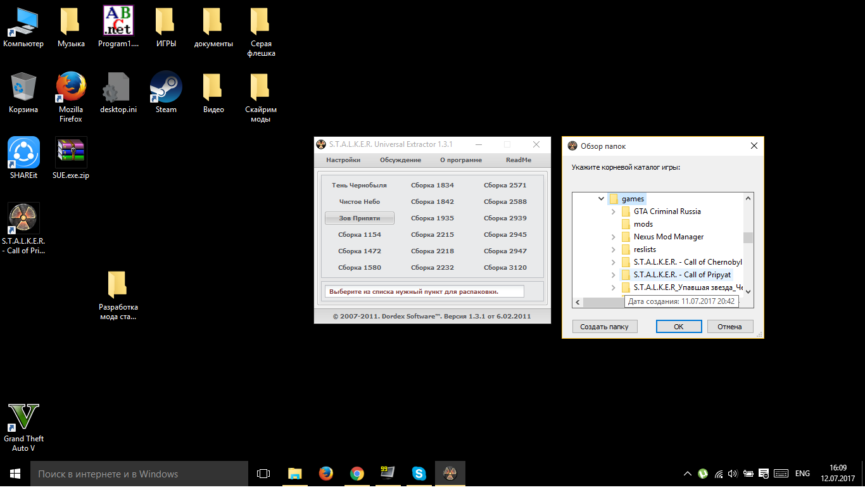Open the Windows Start menu
865x504 pixels.
15,474
